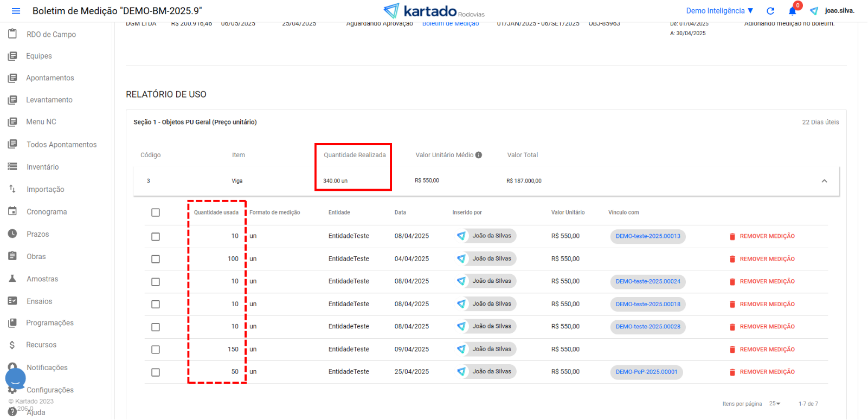This screenshot has height=420, width=868.
Task: Click the Cronograma calendar icon in sidebar
Action: pyautogui.click(x=12, y=211)
